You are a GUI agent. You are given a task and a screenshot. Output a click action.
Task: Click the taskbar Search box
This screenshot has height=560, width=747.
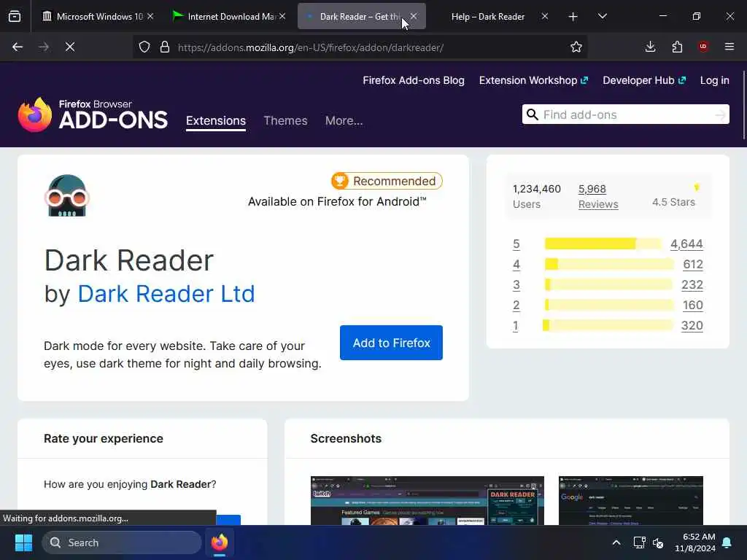122,542
